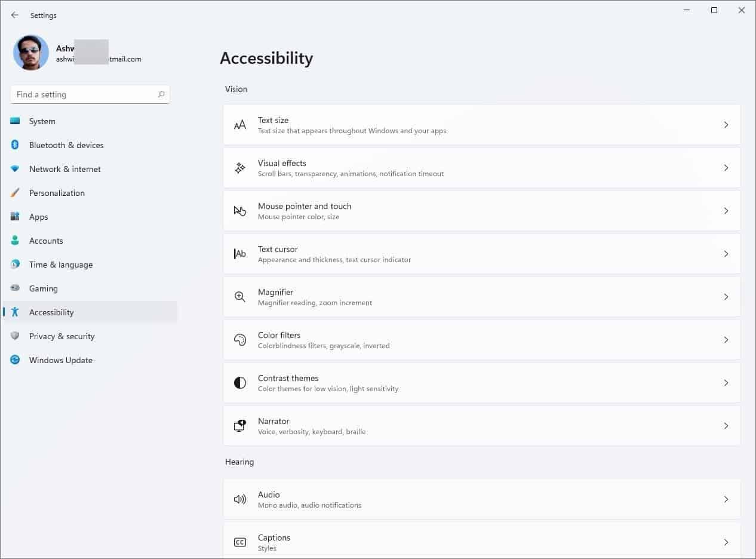Click the Visual effects sparkle icon
Image resolution: width=756 pixels, height=559 pixels.
tap(239, 168)
